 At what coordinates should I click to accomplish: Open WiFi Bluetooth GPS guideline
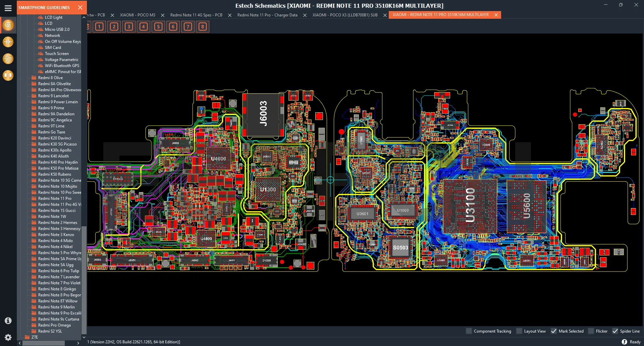point(62,66)
